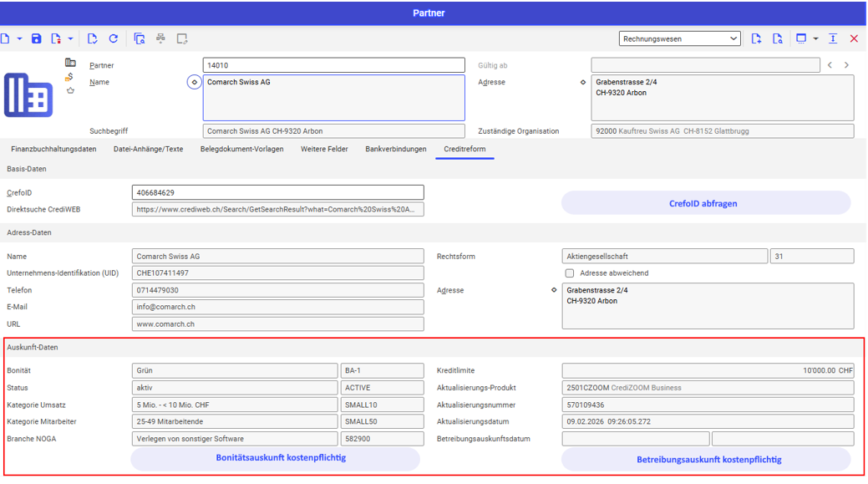Click the red X close icon
This screenshot has width=868, height=484.
[854, 38]
